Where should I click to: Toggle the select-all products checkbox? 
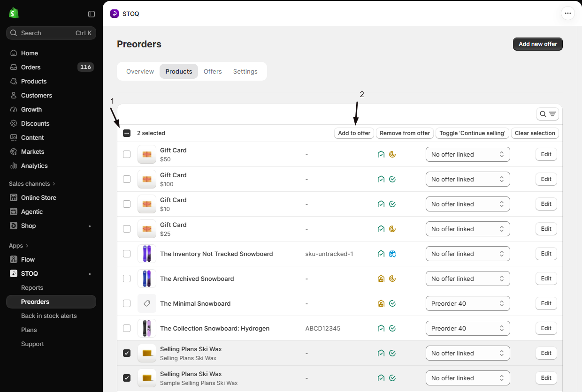pos(127,133)
